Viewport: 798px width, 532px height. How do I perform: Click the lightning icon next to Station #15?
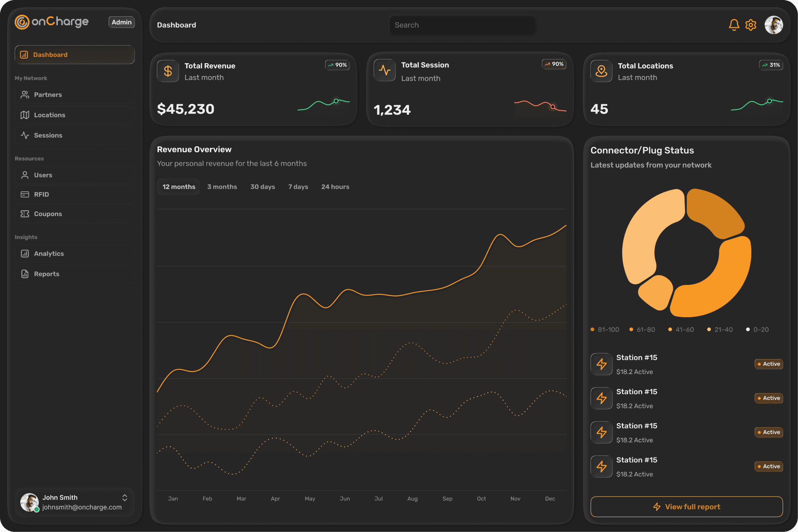(x=601, y=364)
